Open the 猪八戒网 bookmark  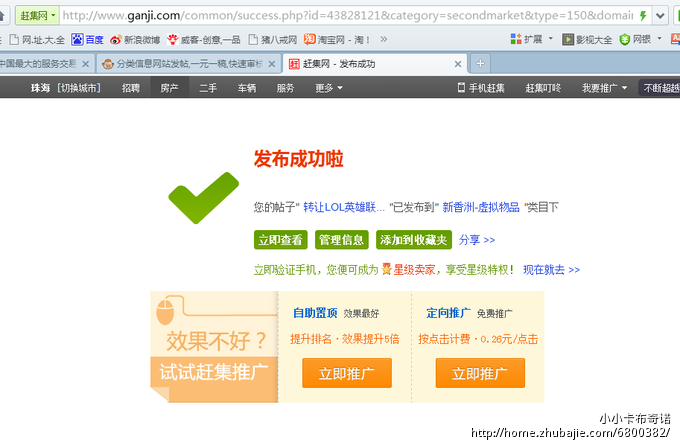273,40
